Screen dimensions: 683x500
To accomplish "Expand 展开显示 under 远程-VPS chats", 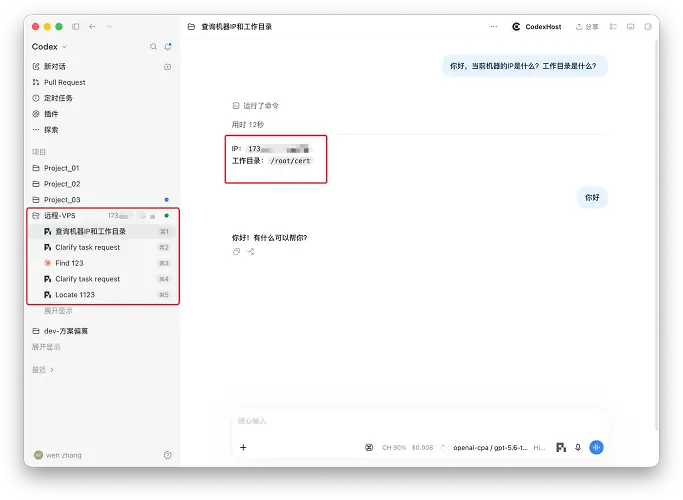I will (x=58, y=311).
